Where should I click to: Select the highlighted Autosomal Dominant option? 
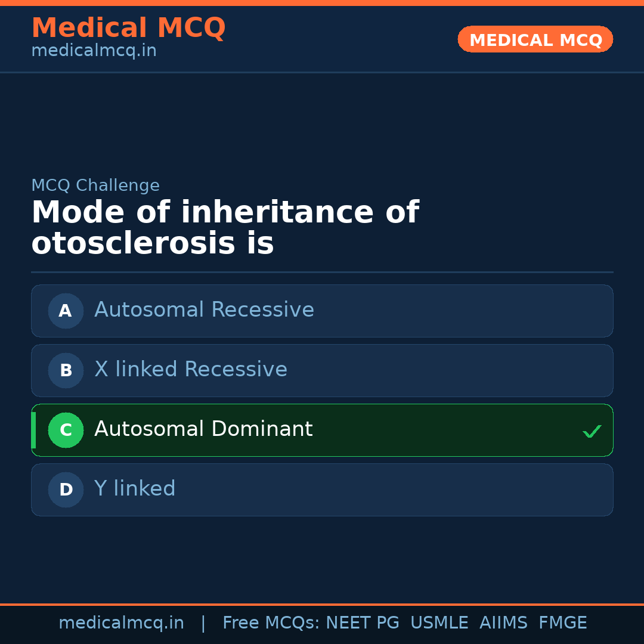322,430
